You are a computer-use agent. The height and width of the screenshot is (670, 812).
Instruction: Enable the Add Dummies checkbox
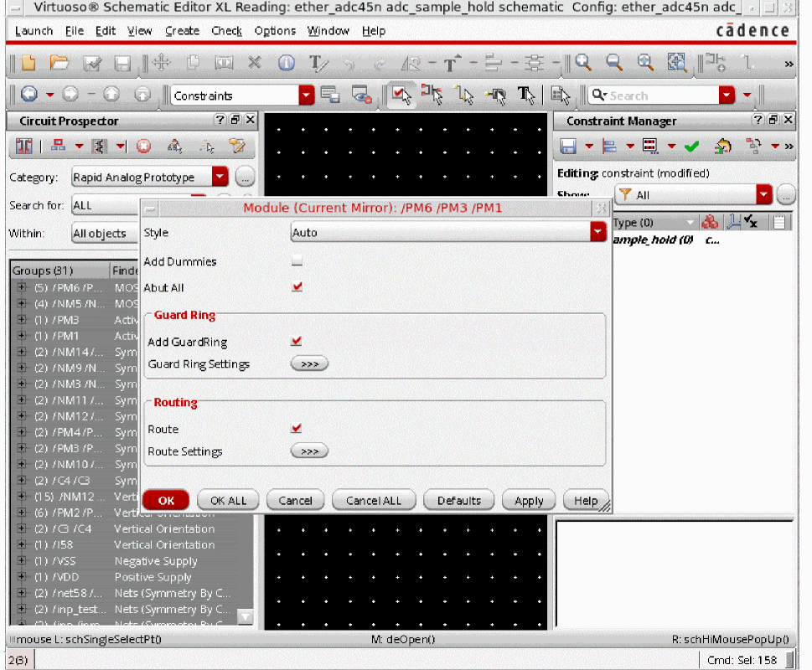(297, 260)
